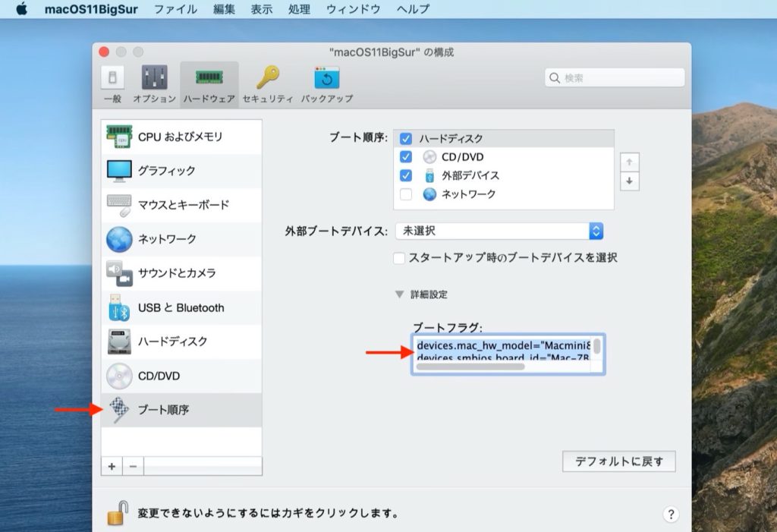Add hardware device with plus button
The image size is (777, 532).
(x=112, y=467)
